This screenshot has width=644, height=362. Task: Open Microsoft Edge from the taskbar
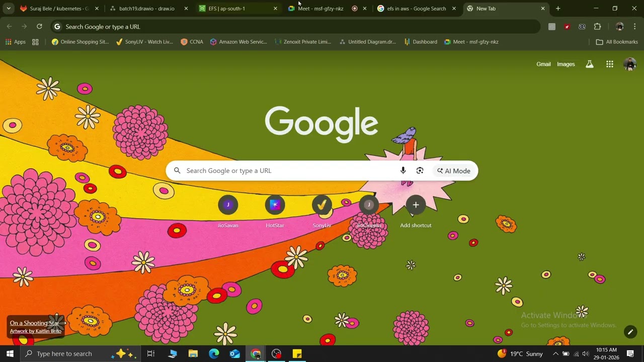(214, 353)
